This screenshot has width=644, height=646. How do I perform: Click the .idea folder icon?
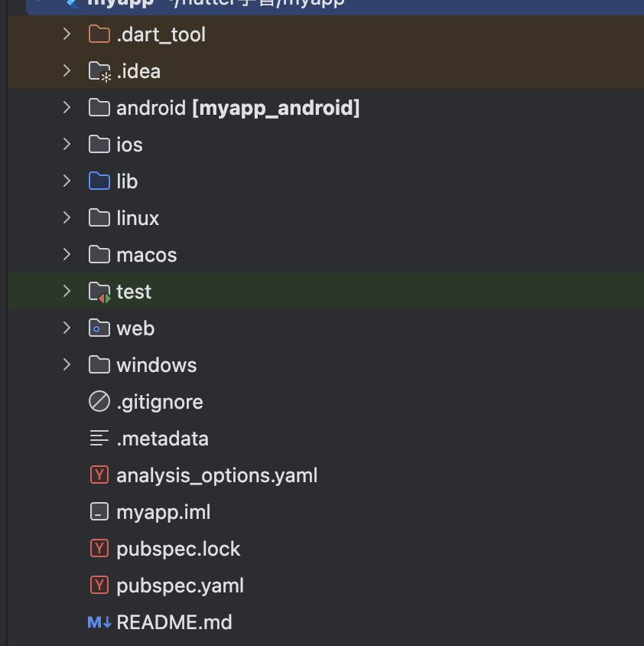point(99,71)
